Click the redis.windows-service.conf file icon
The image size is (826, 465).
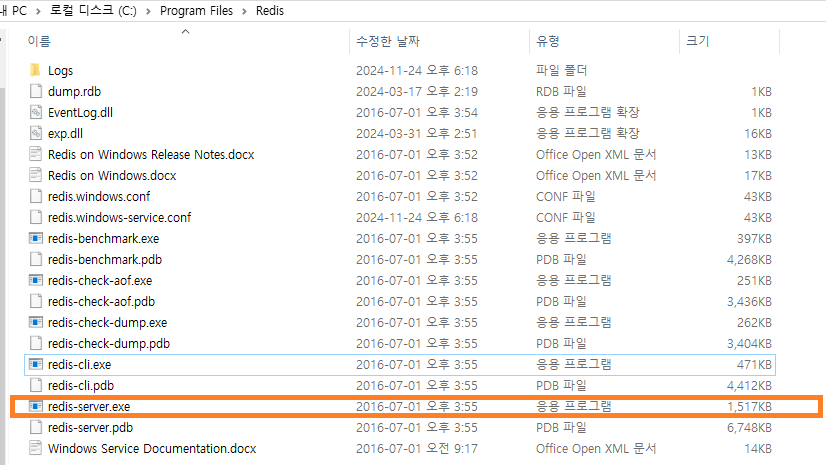(35, 217)
